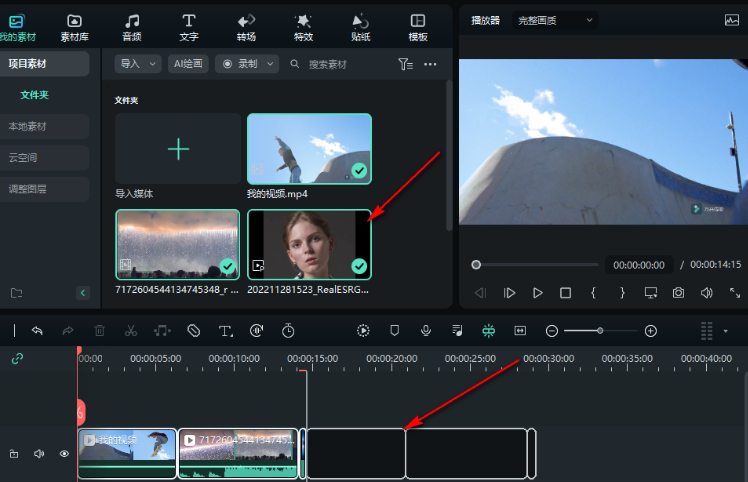
Task: Toggle the timeline auto-link chain icon
Action: tap(16, 358)
